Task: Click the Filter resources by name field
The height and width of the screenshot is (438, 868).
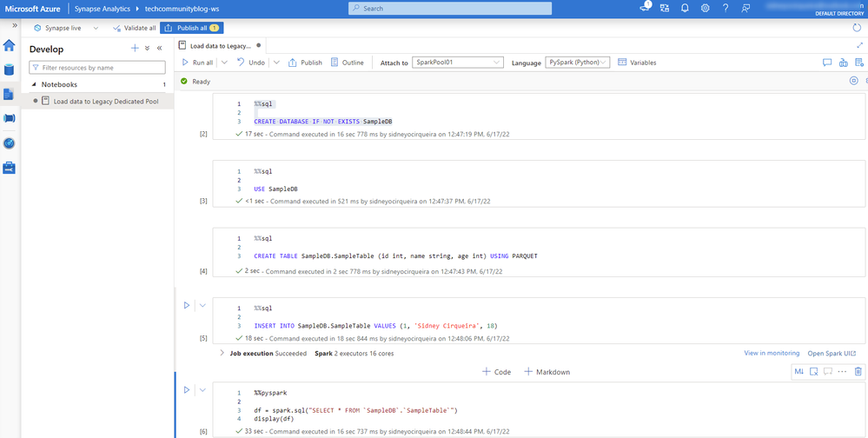Action: (x=97, y=68)
